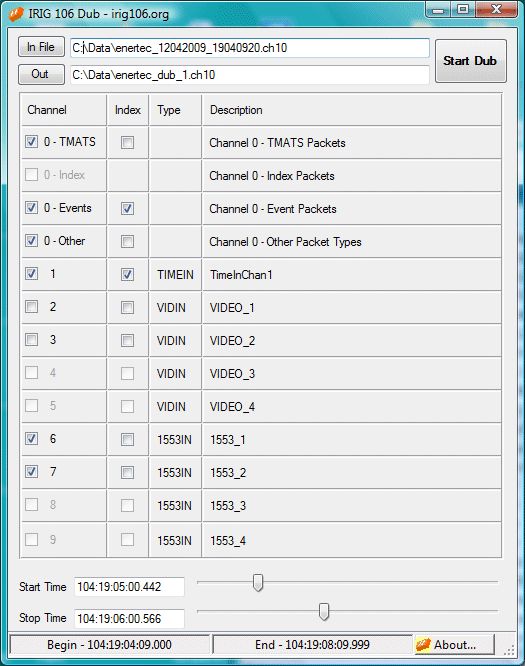525x666 pixels.
Task: Start the dub with Start Dub
Action: pos(471,61)
